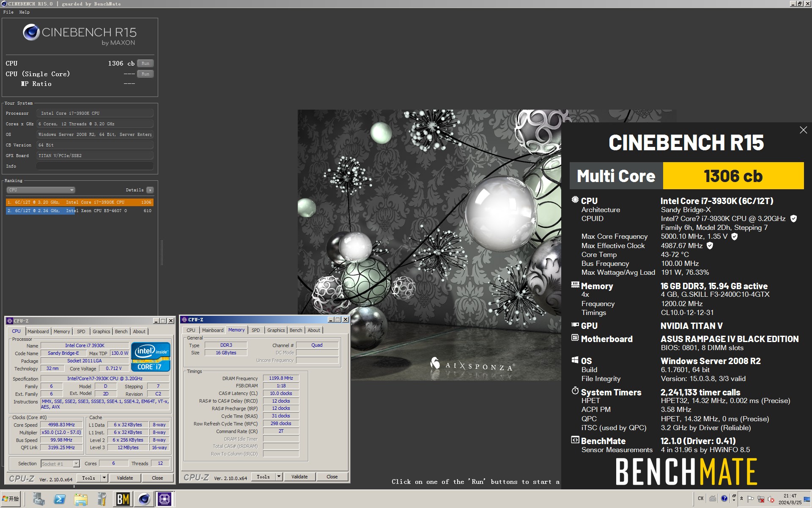Viewport: 812px width, 508px height.
Task: Select the i7-3930K 1306 ranking row
Action: click(x=80, y=202)
